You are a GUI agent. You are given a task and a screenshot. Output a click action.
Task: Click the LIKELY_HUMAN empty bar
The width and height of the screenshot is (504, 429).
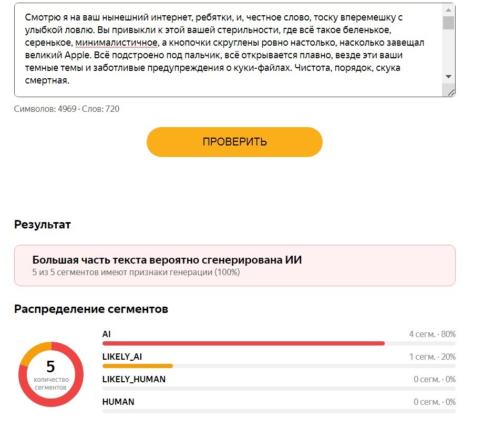279,389
